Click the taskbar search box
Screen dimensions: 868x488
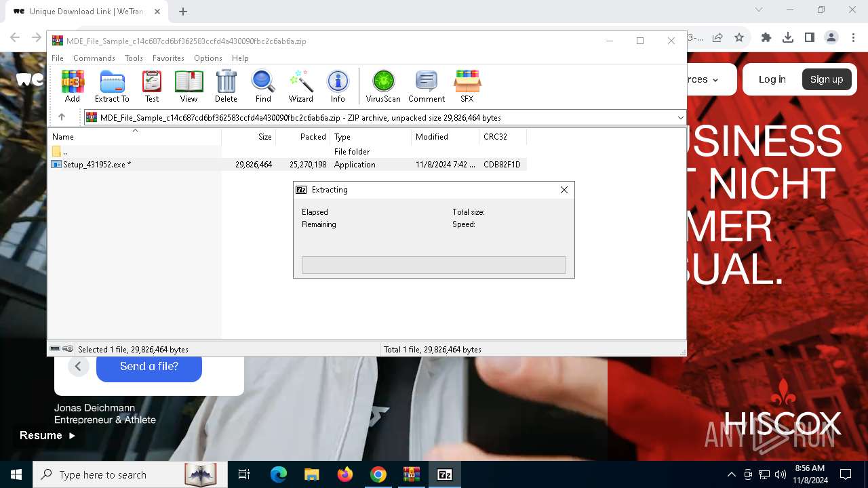click(x=129, y=474)
